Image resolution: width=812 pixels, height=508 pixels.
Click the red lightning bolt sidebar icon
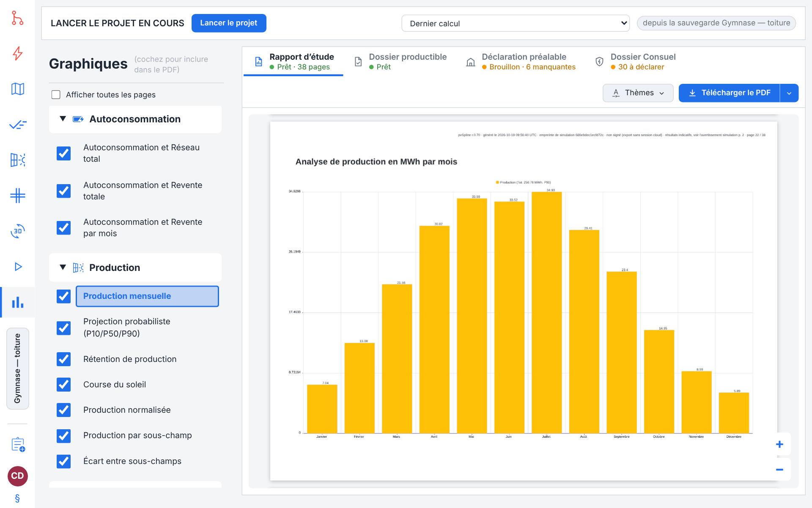[x=17, y=53]
